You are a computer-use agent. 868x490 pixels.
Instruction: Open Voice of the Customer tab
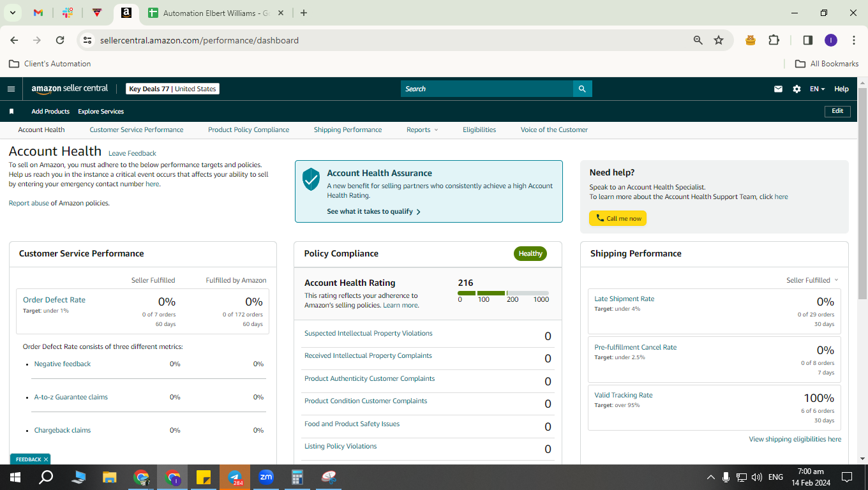click(554, 130)
